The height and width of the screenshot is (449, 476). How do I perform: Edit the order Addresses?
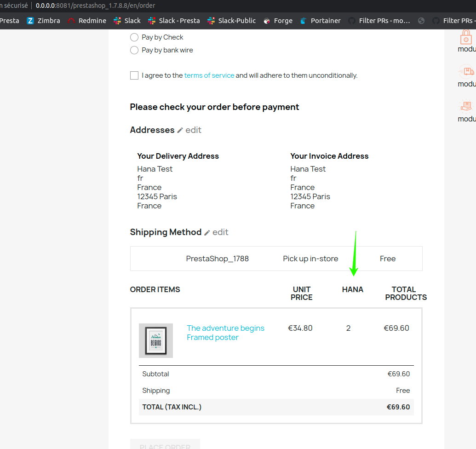click(x=193, y=130)
